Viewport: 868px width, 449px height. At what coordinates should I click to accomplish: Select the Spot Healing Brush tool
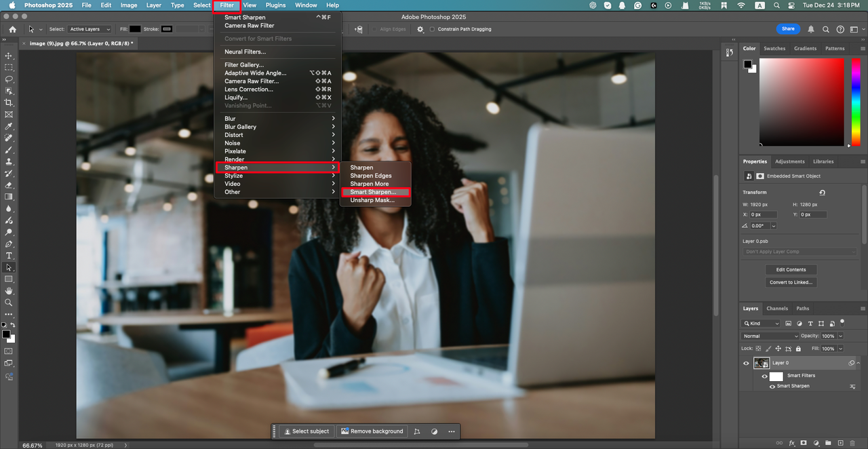[9, 138]
